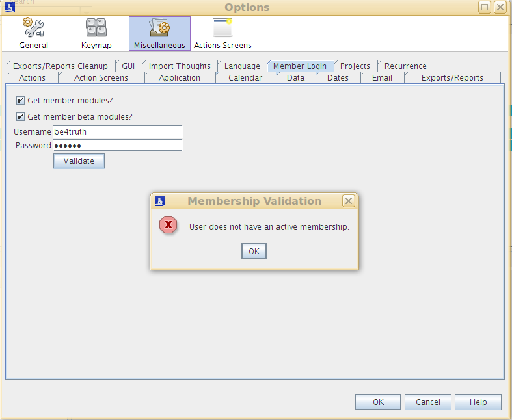Screen dimensions: 512x420
Task: Open the Import Thoughts tab
Action: pyautogui.click(x=180, y=66)
